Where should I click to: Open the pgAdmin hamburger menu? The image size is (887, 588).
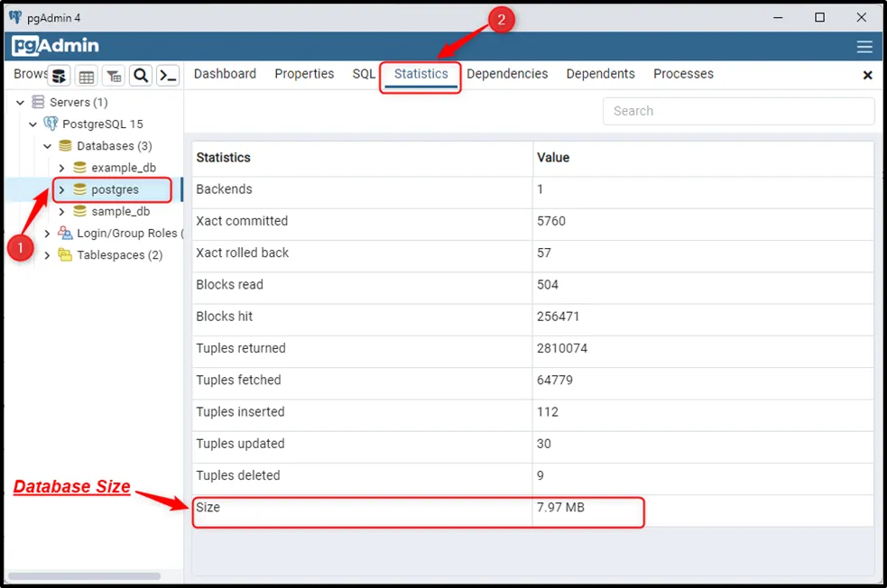[x=864, y=47]
